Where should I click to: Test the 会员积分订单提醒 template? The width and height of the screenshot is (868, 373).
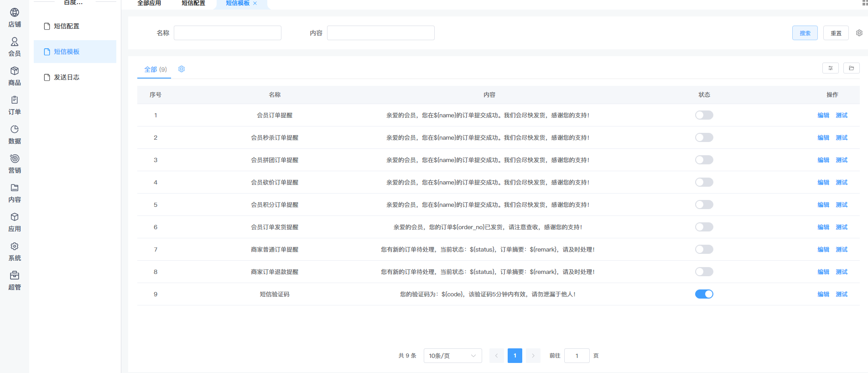coord(842,205)
